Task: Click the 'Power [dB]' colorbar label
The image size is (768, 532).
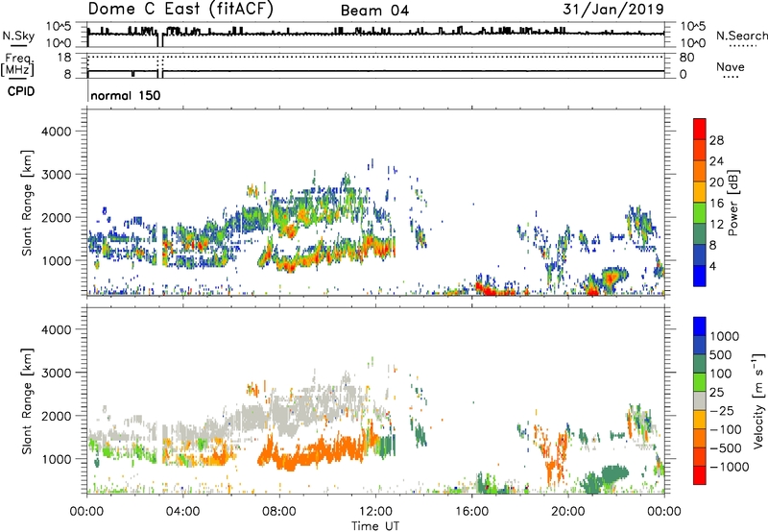Action: (x=732, y=203)
